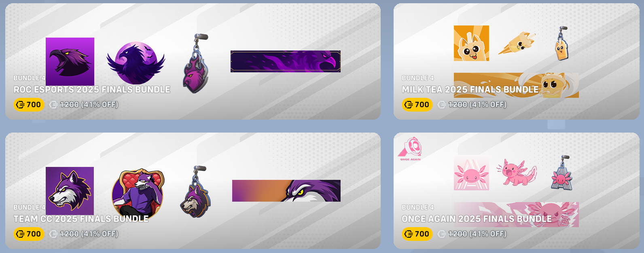The height and width of the screenshot is (253, 644).
Task: Click the angry pink axolotl spray
Action: tap(517, 172)
